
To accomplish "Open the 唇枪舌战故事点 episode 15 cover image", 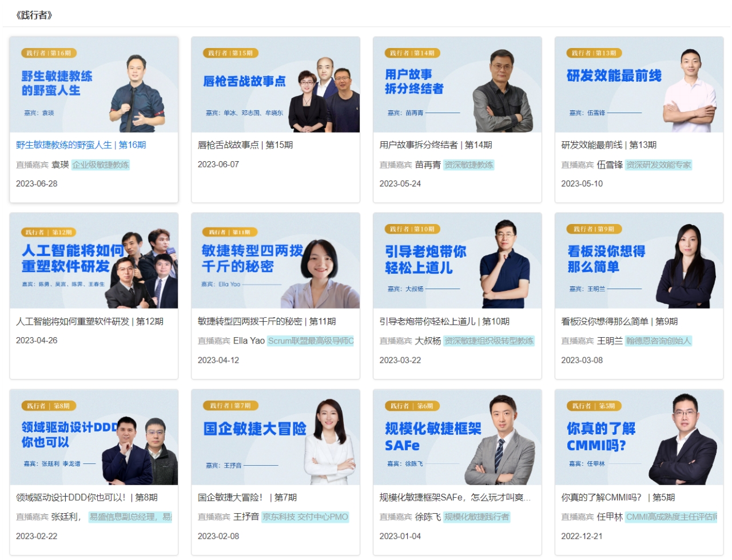I will click(276, 85).
